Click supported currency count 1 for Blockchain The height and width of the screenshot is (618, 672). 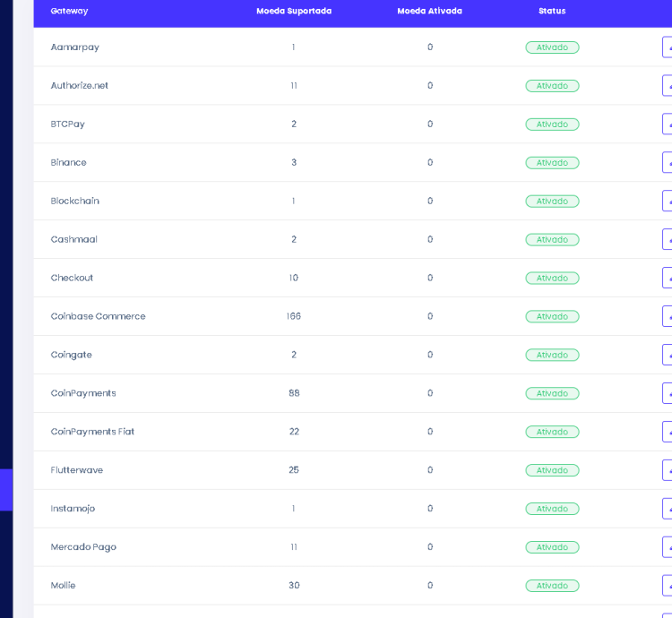(x=294, y=201)
